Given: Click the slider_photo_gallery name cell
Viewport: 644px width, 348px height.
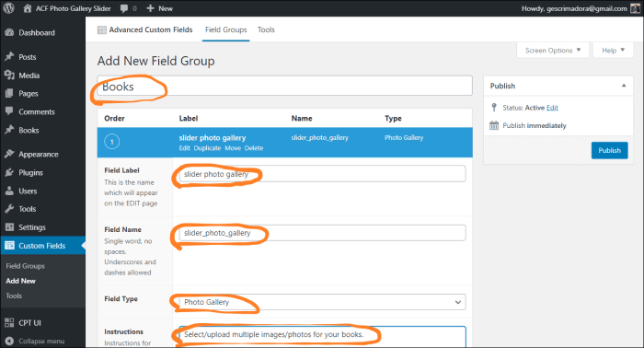Looking at the screenshot, I should pos(319,138).
